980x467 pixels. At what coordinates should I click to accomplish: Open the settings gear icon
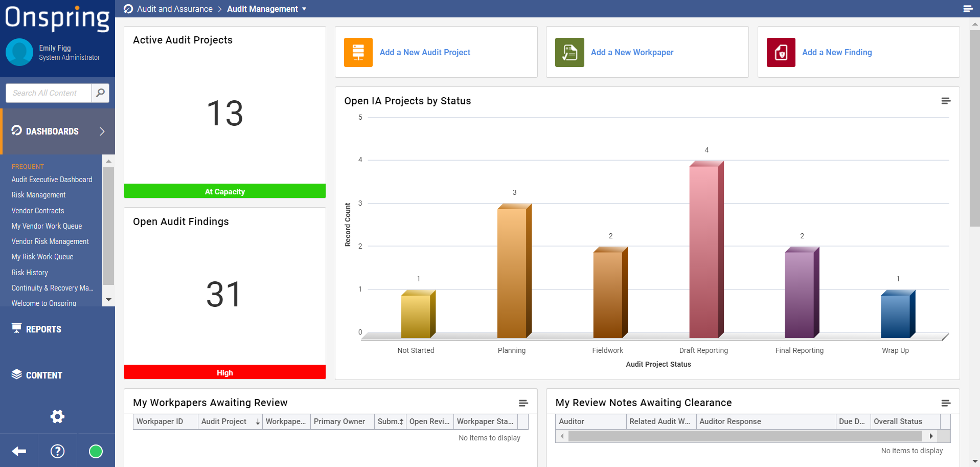pos(57,416)
